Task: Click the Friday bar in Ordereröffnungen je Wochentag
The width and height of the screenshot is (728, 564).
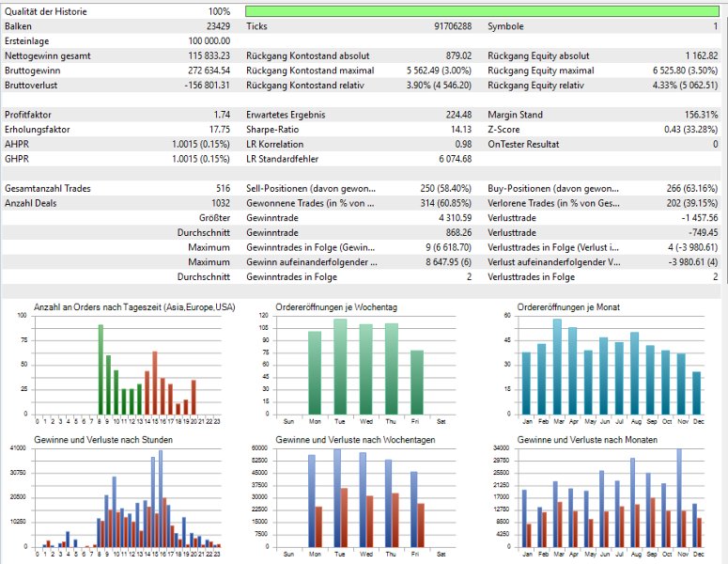Action: coord(417,383)
